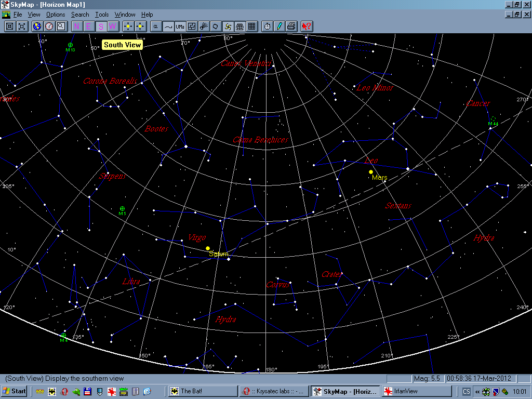Click the nebula outline toolbar icon
This screenshot has height=399, width=532.
pos(216,26)
